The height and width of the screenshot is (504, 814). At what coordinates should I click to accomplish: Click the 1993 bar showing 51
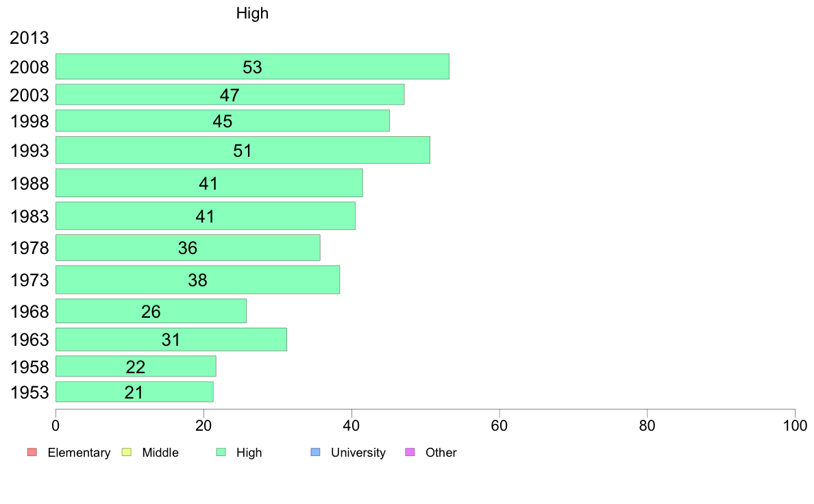243,150
